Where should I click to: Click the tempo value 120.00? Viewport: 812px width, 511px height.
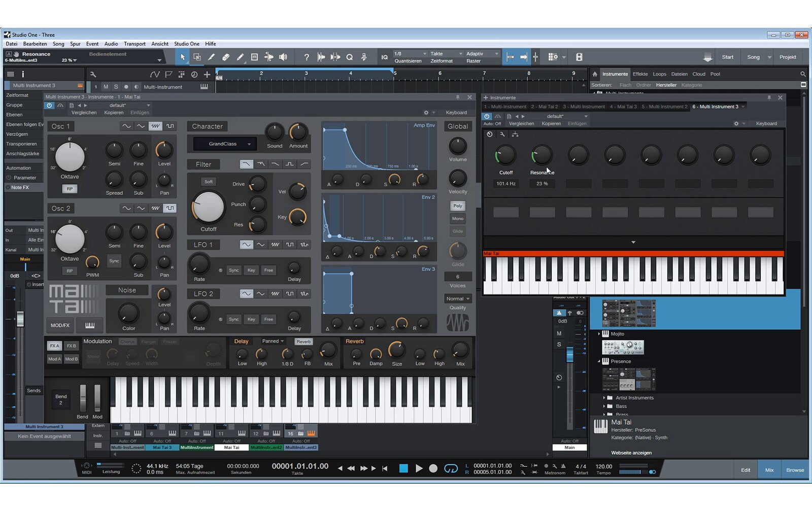[x=603, y=466]
